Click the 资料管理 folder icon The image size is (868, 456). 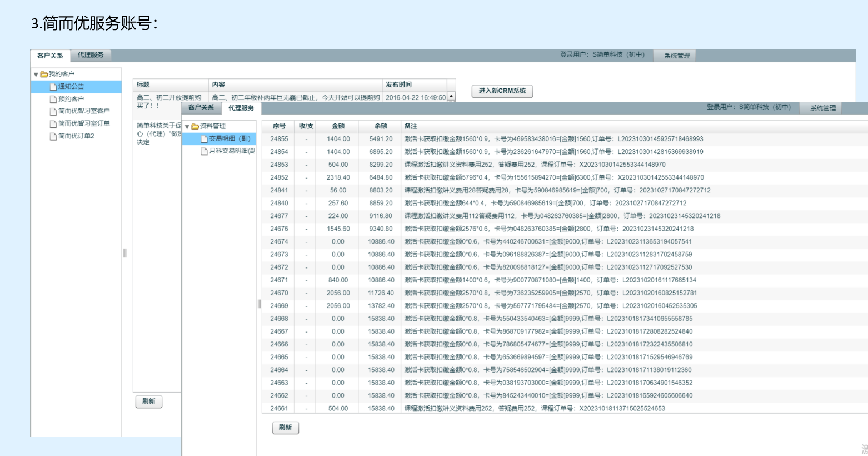click(195, 126)
